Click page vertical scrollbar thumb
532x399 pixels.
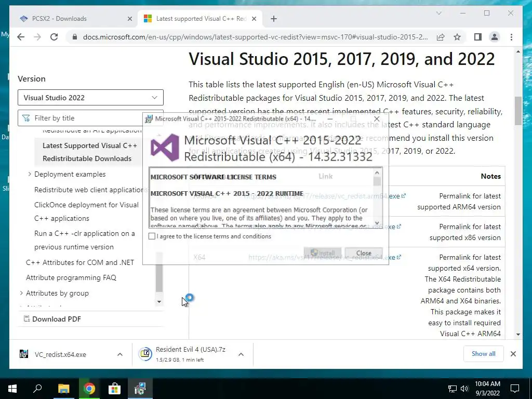518,111
